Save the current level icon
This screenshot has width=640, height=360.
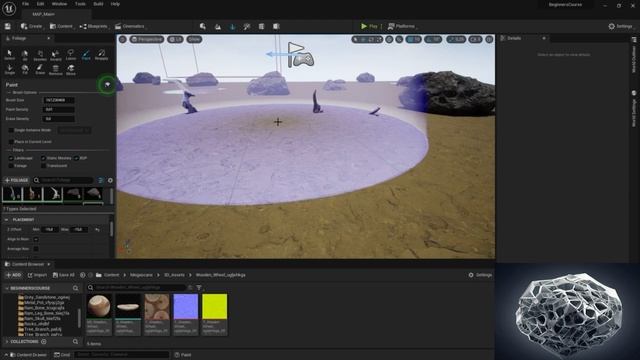tap(7, 26)
